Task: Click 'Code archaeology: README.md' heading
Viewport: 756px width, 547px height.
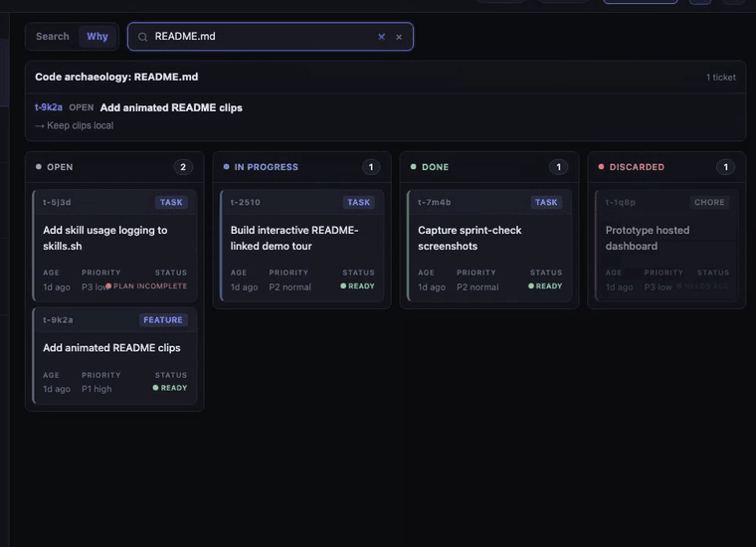Action: click(116, 78)
